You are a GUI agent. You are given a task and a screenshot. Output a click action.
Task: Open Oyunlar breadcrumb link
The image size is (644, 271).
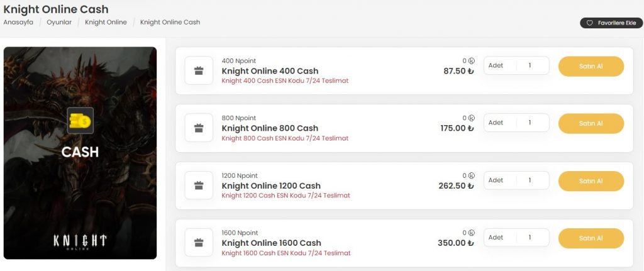click(x=59, y=23)
